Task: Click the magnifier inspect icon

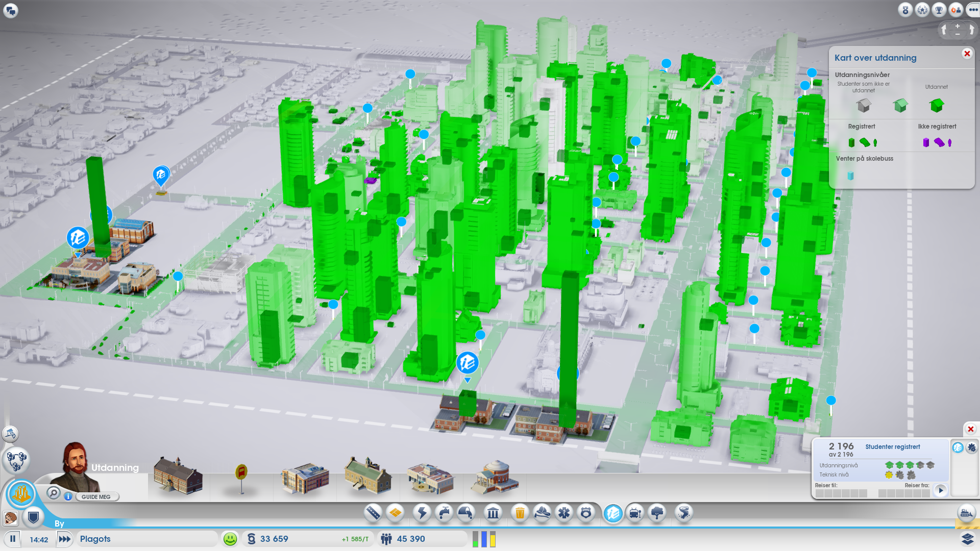Action: (53, 493)
